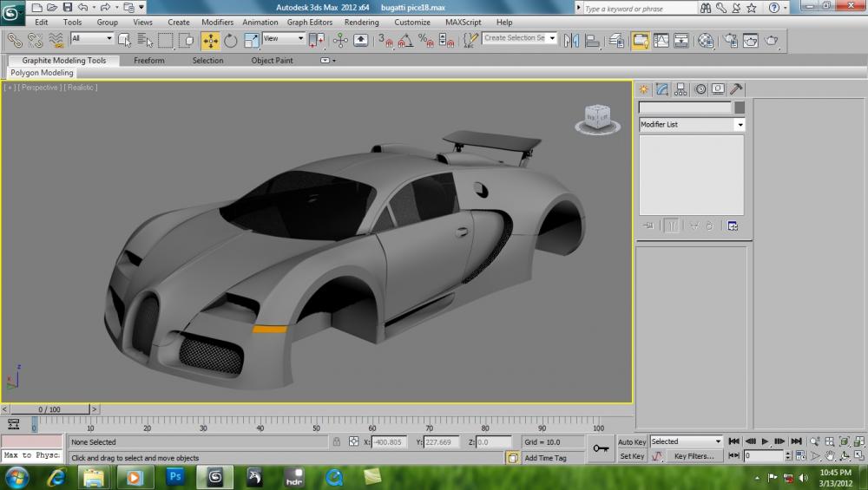868x490 pixels.
Task: Toggle Window/Crossing selection mode
Action: pos(186,41)
